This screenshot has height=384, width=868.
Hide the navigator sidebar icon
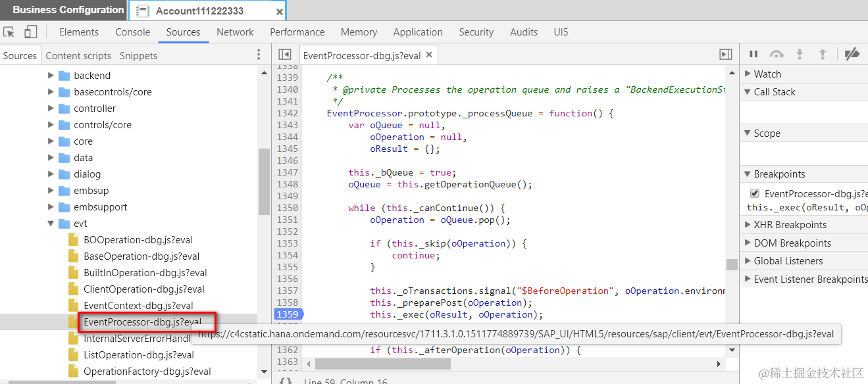(x=284, y=55)
